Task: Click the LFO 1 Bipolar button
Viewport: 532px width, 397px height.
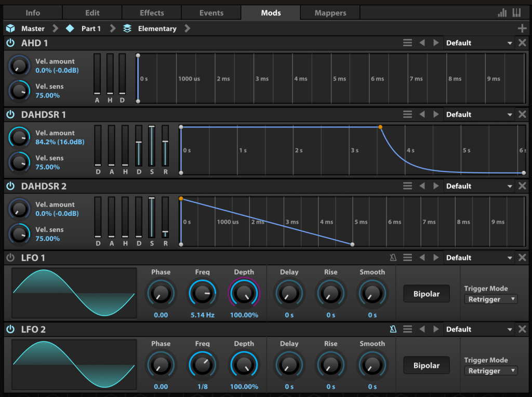Action: point(426,294)
